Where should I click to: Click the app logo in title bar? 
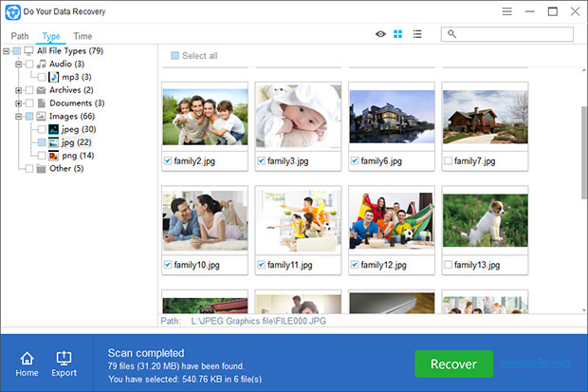click(13, 11)
